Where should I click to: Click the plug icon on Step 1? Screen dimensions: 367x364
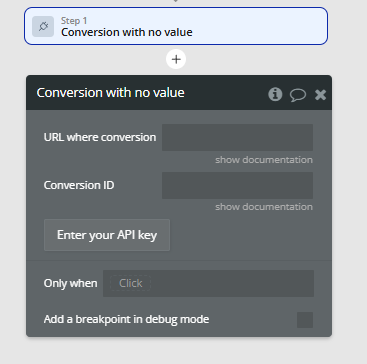point(43,26)
